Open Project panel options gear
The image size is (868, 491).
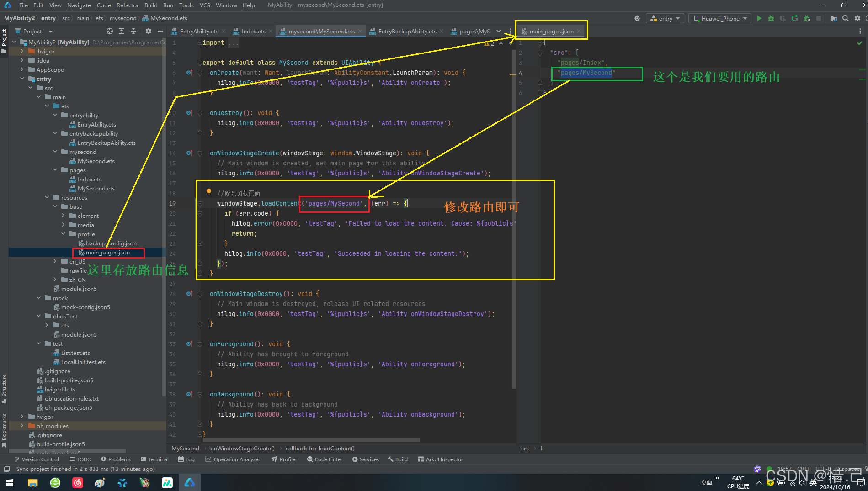click(x=148, y=31)
